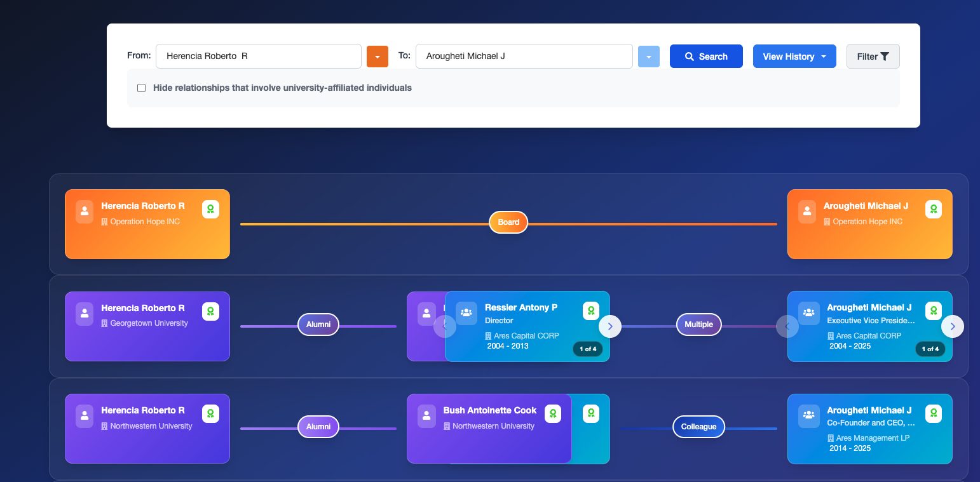Click the "2014 - 2025" date range
This screenshot has width=980, height=482.
[850, 448]
